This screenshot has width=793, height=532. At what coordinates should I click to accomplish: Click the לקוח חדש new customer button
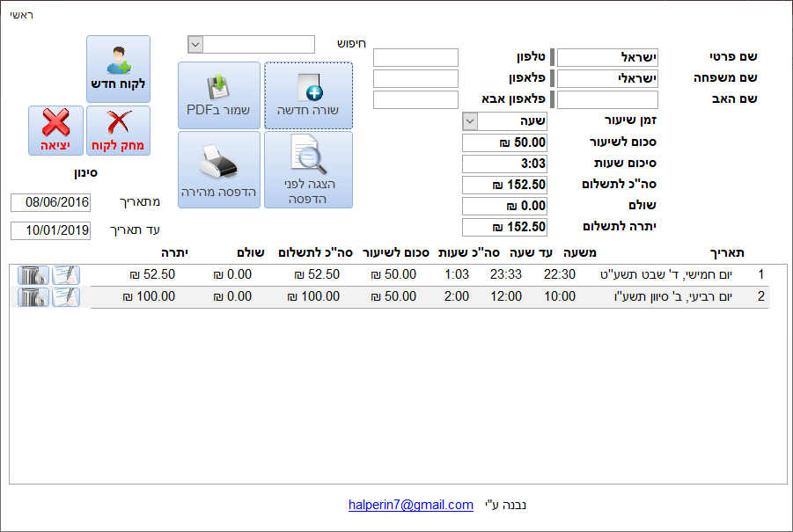118,69
